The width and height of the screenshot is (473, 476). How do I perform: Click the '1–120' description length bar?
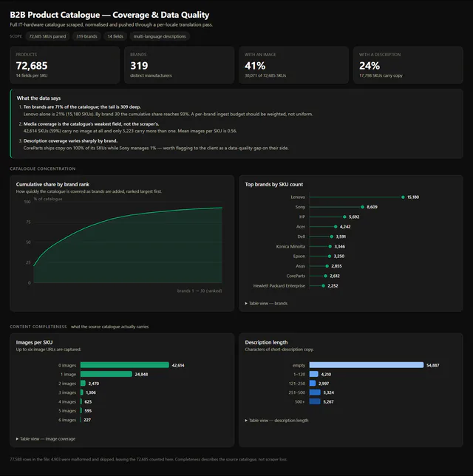pos(313,374)
